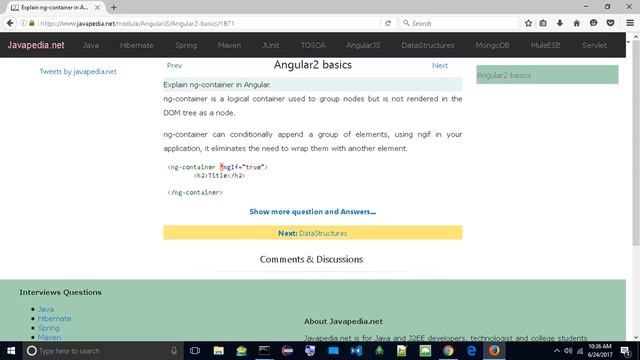Open the AngularJS nav menu item
Image resolution: width=640 pixels, height=360 pixels.
coord(363,45)
